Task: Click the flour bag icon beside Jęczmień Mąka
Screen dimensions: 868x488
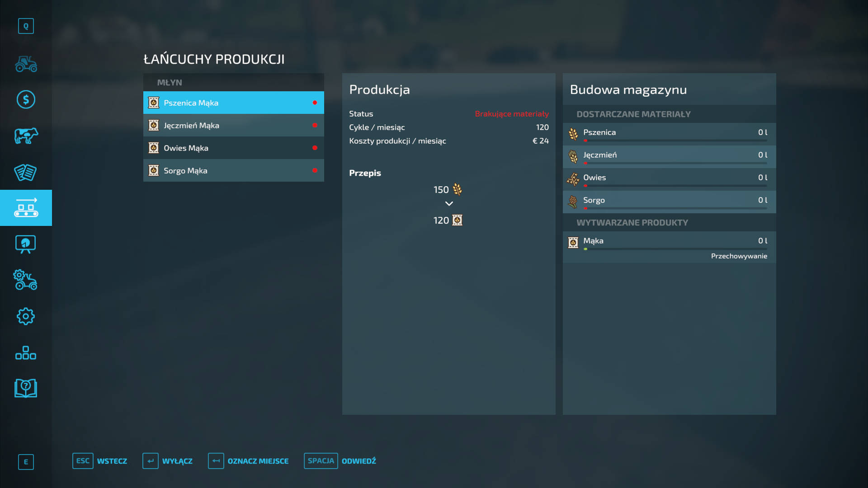Action: tap(154, 125)
